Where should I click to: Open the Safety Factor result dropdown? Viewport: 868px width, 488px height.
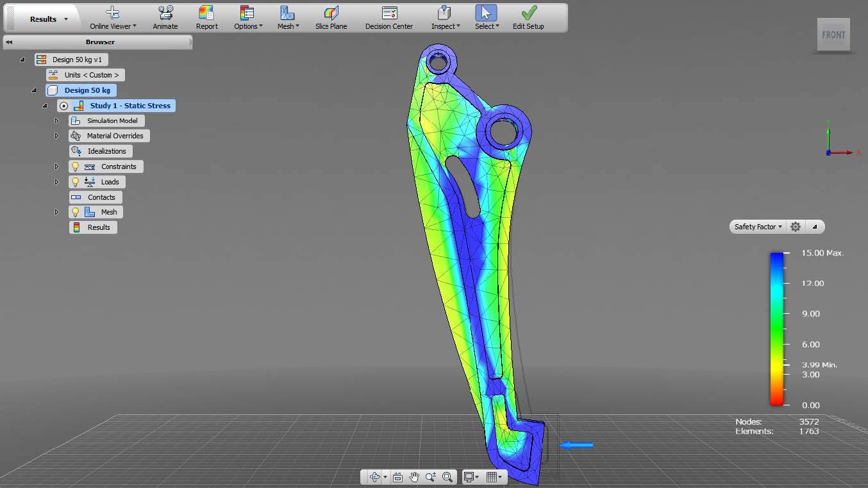(758, 227)
